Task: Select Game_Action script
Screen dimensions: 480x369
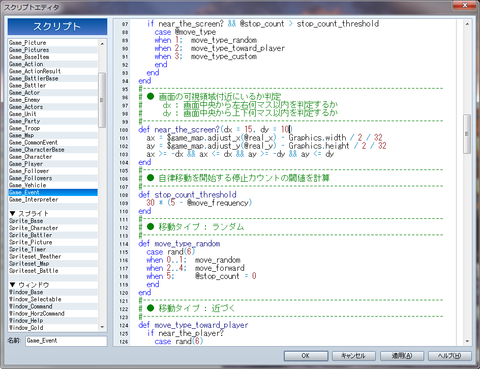Action: click(x=53, y=64)
